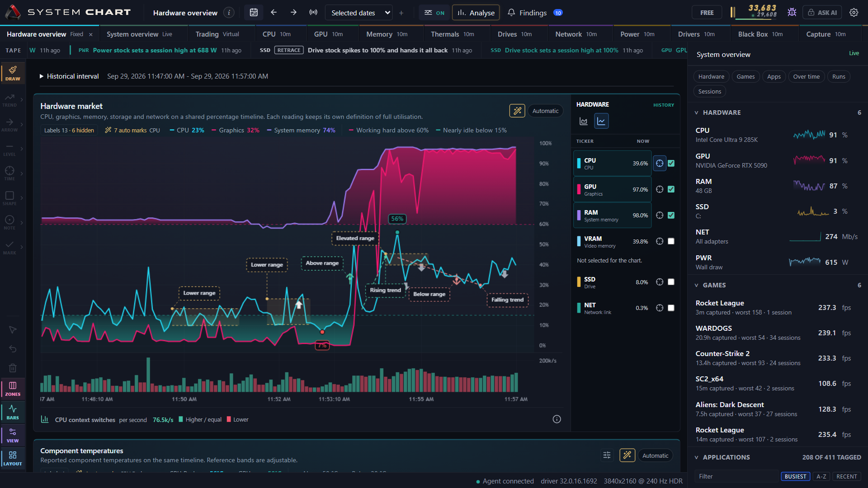The width and height of the screenshot is (868, 488).
Task: Toggle the ON switch in top bar
Action: point(434,13)
